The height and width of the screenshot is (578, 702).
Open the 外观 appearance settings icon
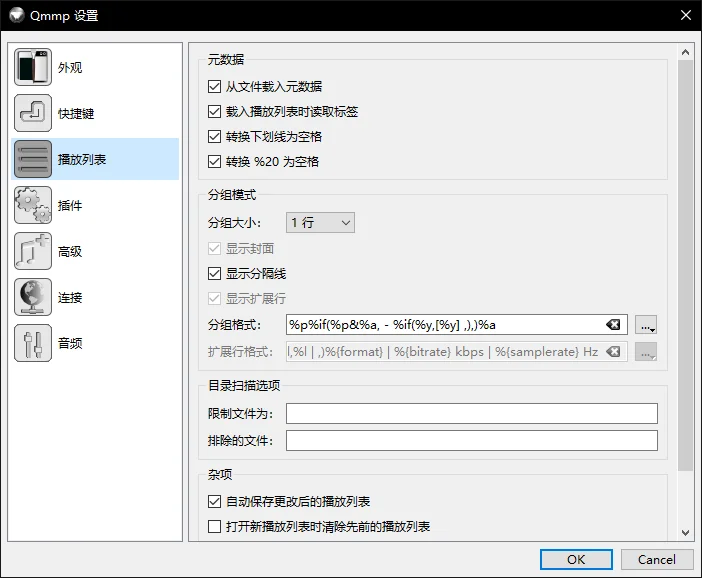[x=33, y=67]
